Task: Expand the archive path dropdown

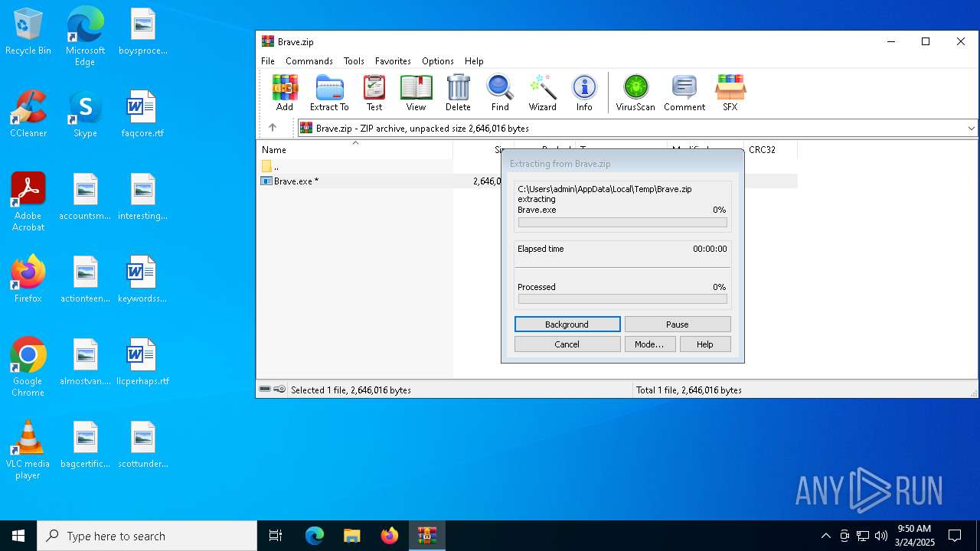Action: tap(971, 129)
